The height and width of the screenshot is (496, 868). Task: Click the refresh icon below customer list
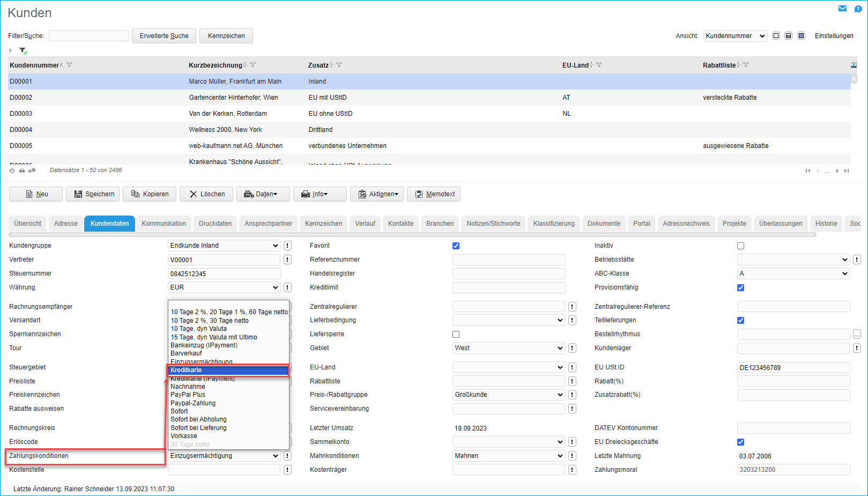click(12, 171)
